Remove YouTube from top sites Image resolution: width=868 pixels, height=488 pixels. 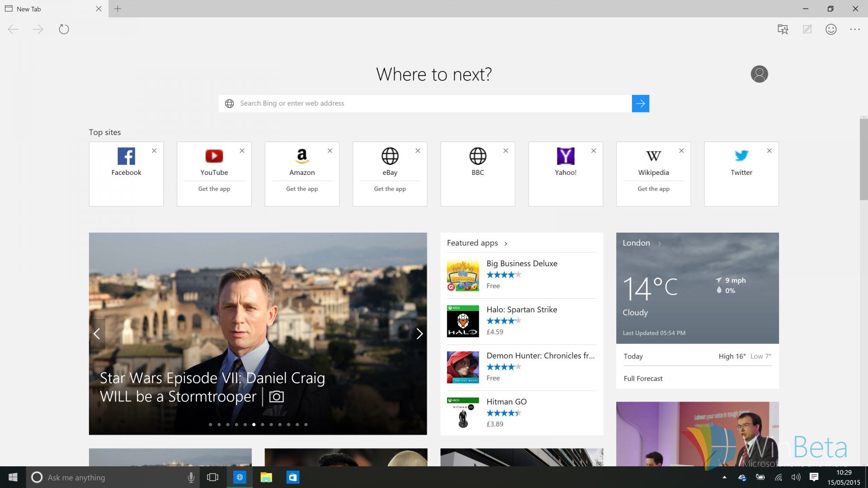[242, 151]
